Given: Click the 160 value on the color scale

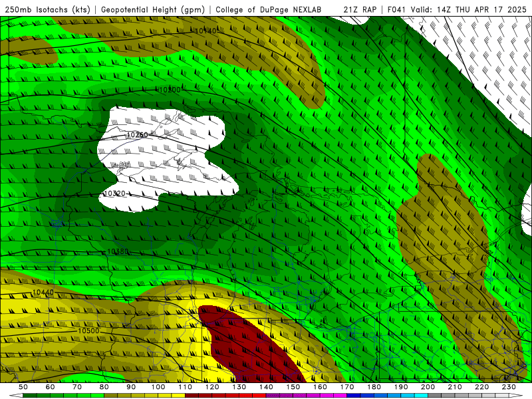Looking at the screenshot, I should point(321,387).
